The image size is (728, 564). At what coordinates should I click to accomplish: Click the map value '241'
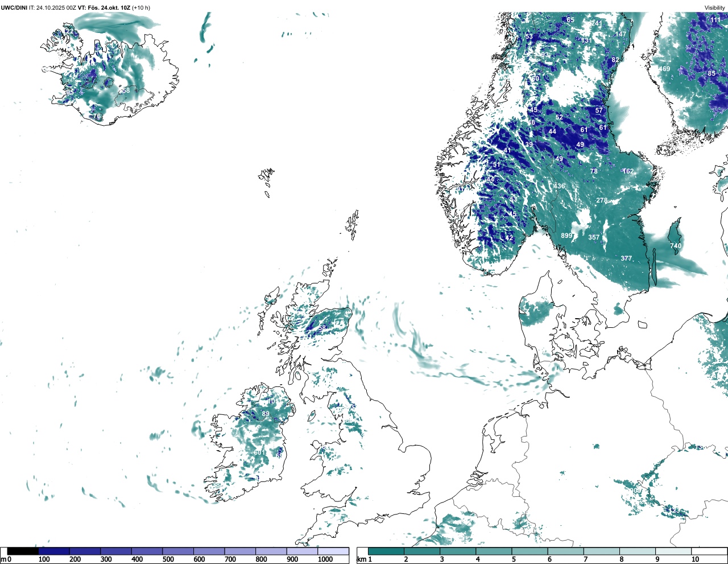click(597, 23)
